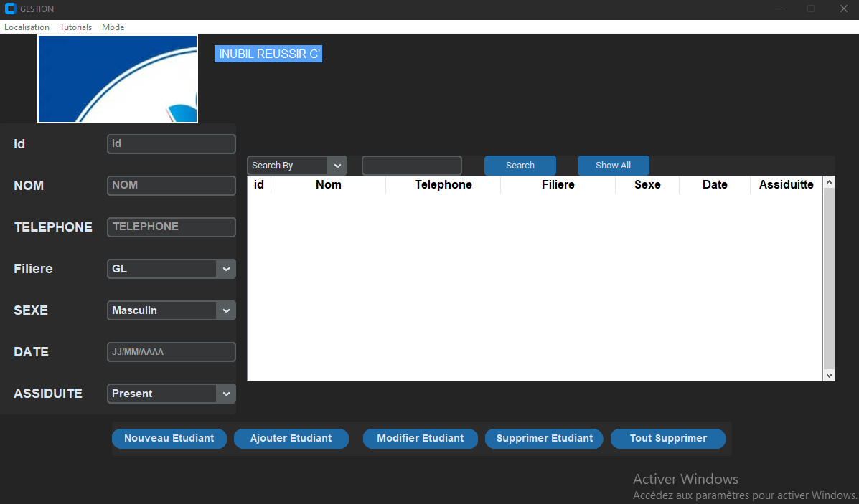859x504 pixels.
Task: Focus the NOM input field
Action: coord(171,186)
